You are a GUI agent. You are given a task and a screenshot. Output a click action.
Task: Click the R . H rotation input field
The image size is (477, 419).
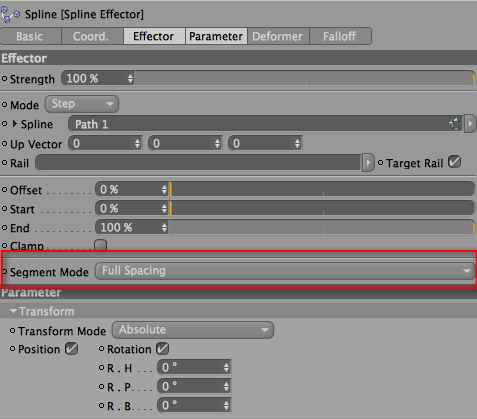point(194,368)
